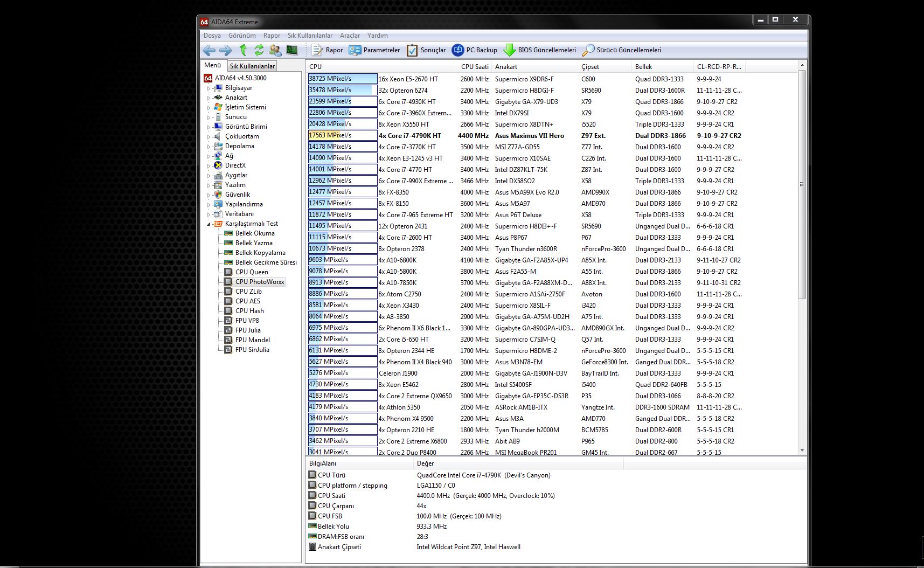Select the 35478 MPixel/s Opteron result

coord(343,90)
